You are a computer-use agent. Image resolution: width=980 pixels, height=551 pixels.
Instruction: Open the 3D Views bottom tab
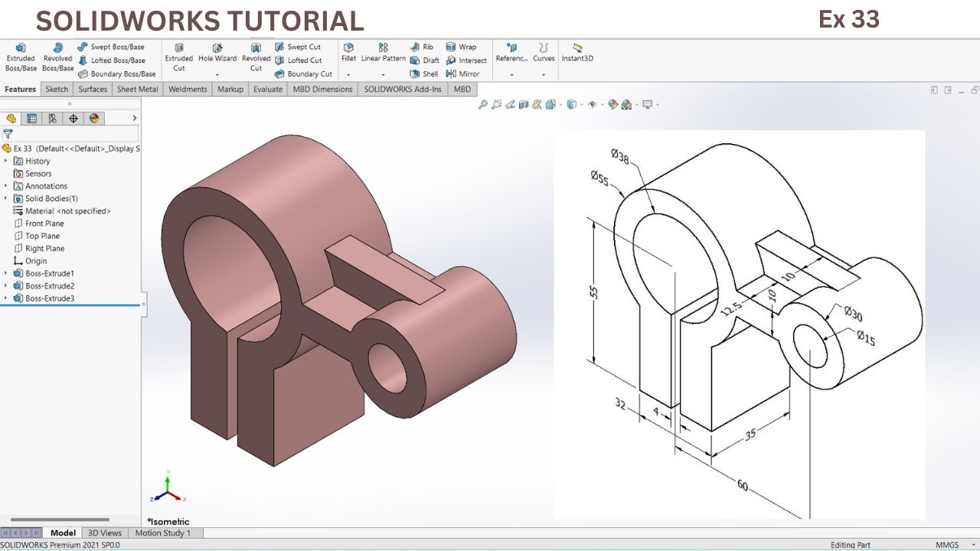(105, 533)
